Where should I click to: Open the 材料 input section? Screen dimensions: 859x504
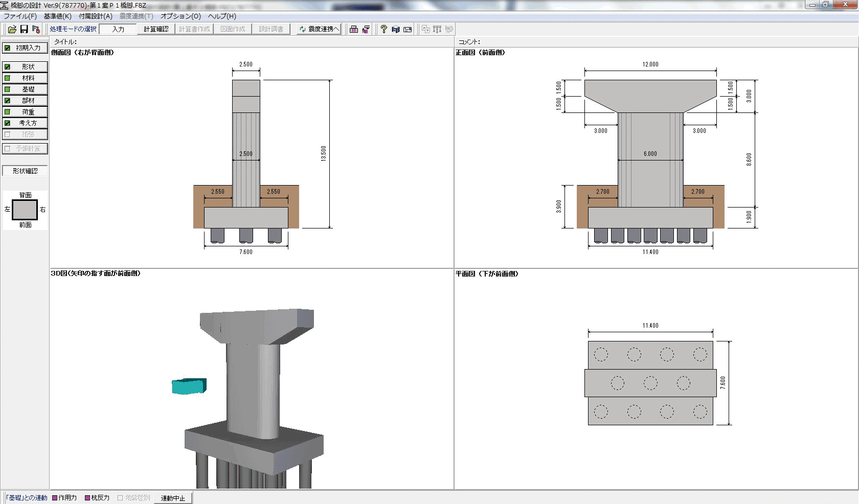point(25,78)
